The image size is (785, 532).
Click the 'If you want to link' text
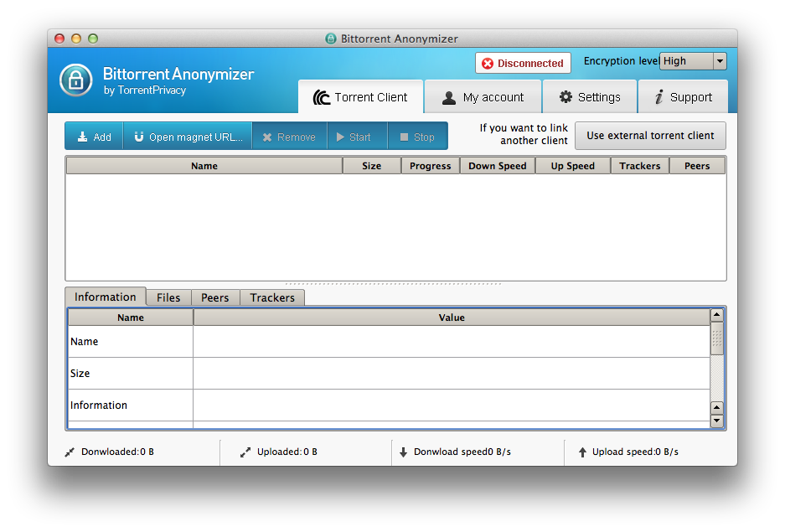click(524, 128)
